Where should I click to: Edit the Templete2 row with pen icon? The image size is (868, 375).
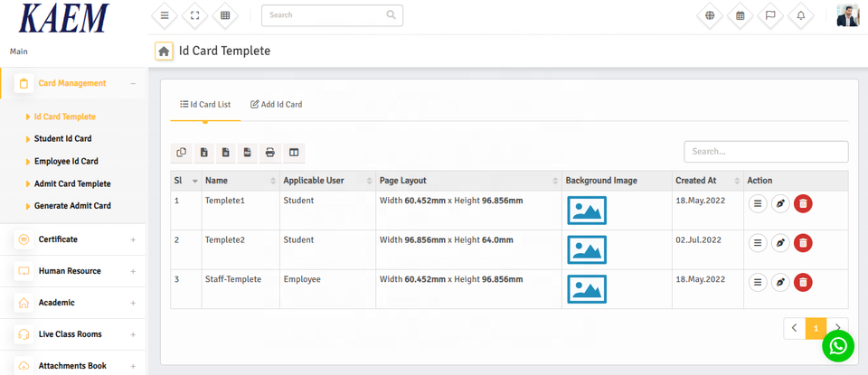coord(780,243)
